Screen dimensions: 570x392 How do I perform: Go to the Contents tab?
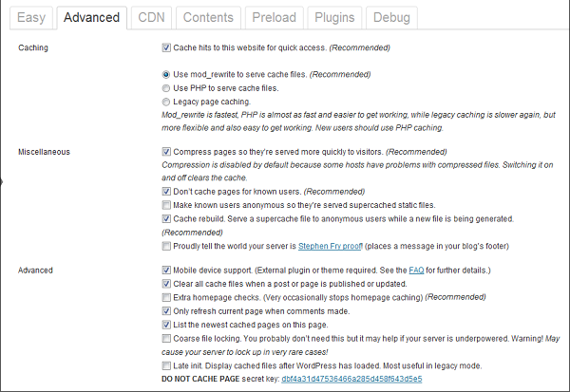pos(208,18)
